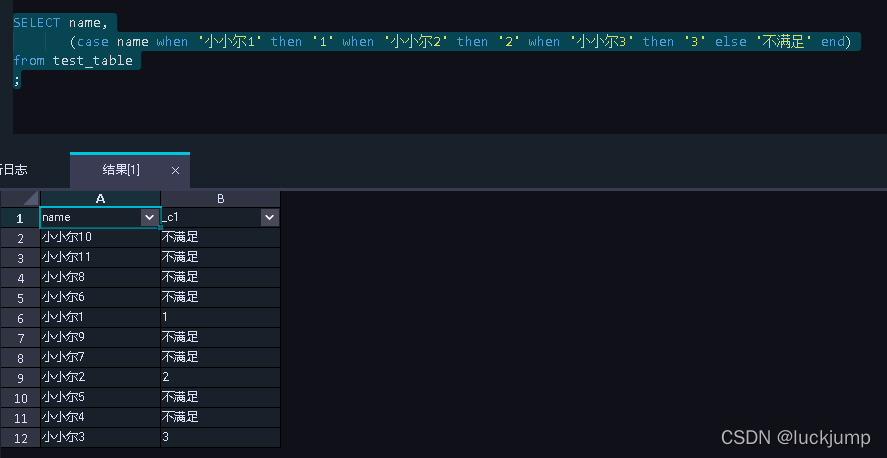This screenshot has width=887, height=458.
Task: Click the SELECT keyword in the editor
Action: point(37,23)
